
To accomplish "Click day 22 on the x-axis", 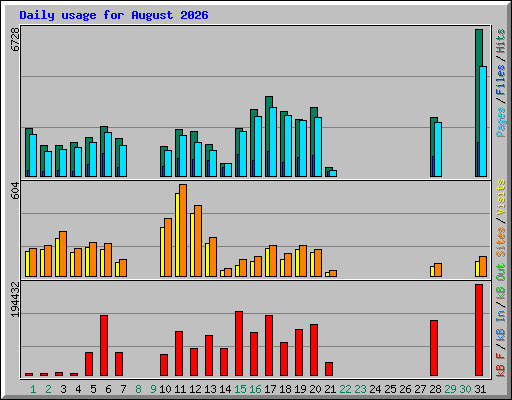I will [x=345, y=389].
